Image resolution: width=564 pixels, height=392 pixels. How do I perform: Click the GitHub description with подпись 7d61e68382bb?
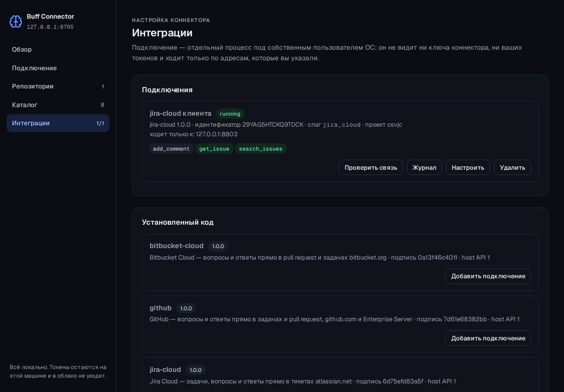click(335, 319)
